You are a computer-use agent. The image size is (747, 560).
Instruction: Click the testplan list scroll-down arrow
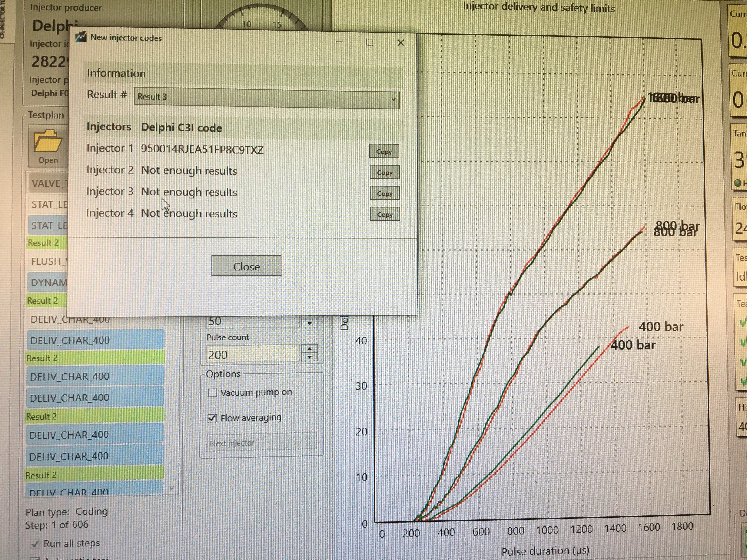172,487
